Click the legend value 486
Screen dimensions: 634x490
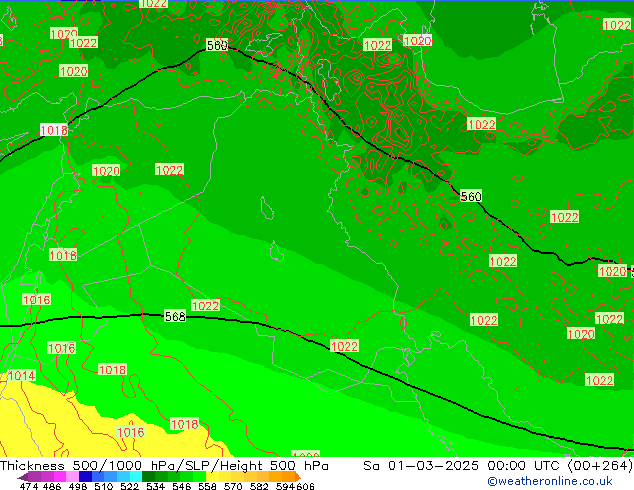click(x=52, y=486)
